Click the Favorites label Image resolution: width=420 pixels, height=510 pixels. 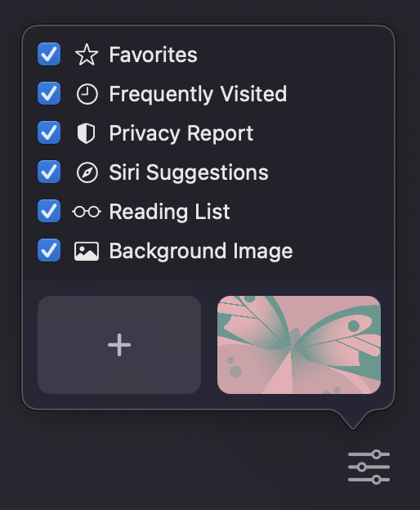[153, 55]
